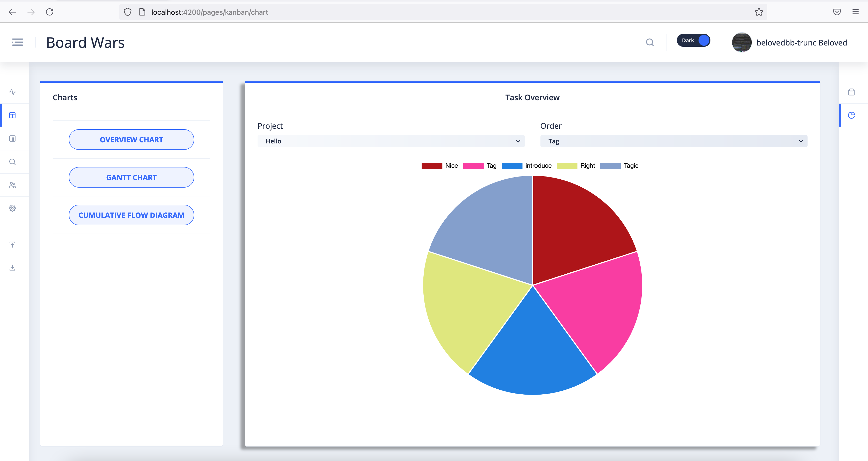The height and width of the screenshot is (461, 868).
Task: Click the header search magnifier icon
Action: pyautogui.click(x=650, y=42)
